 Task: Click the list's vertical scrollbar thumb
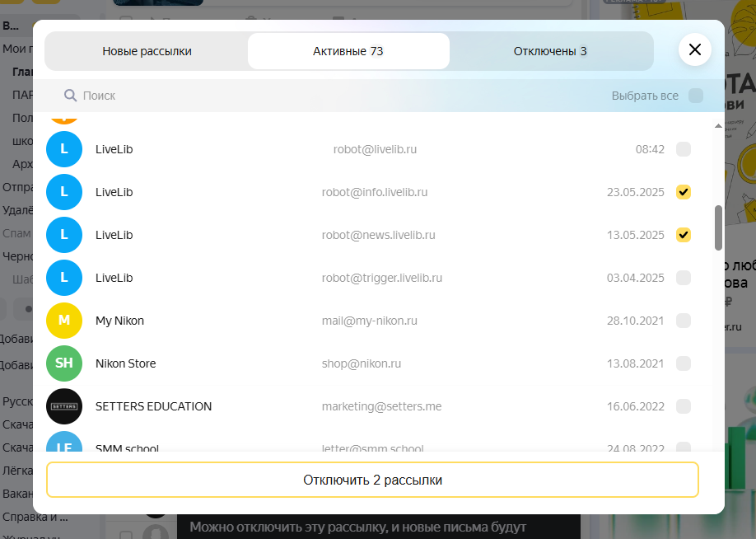pyautogui.click(x=718, y=227)
